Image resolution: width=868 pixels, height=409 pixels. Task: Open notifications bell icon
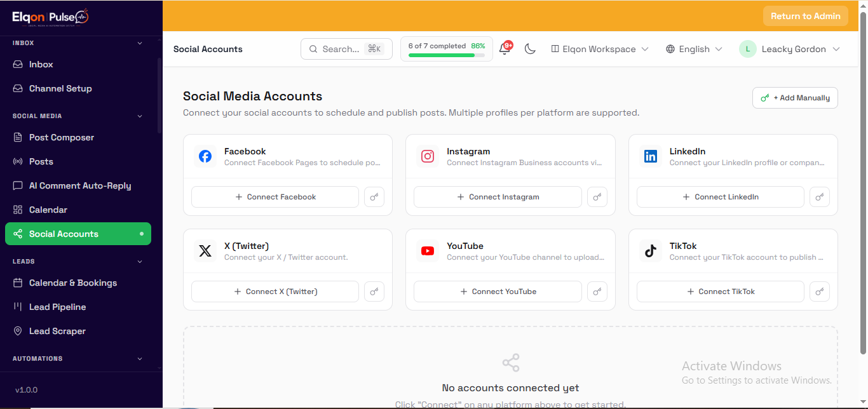pyautogui.click(x=505, y=49)
